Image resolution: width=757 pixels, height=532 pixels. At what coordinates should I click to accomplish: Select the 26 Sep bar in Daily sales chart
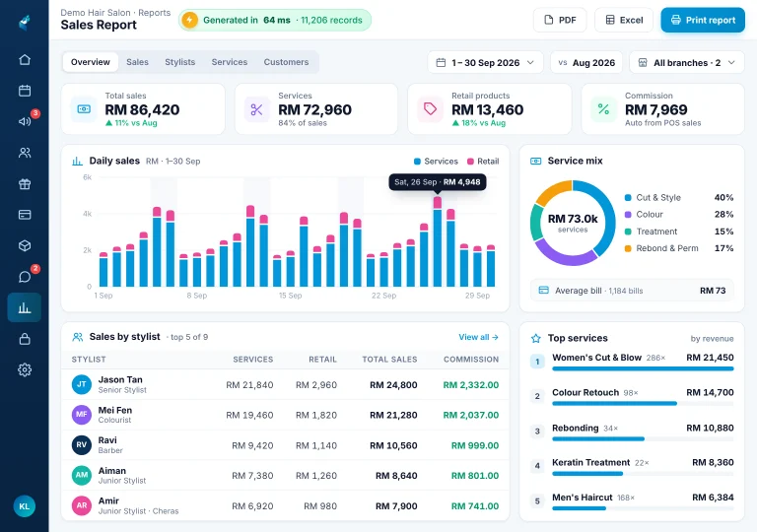point(438,241)
